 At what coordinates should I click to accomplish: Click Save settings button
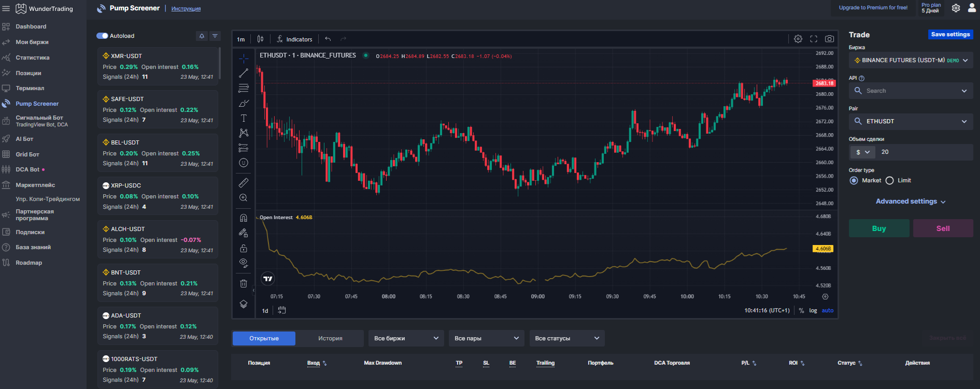click(950, 34)
